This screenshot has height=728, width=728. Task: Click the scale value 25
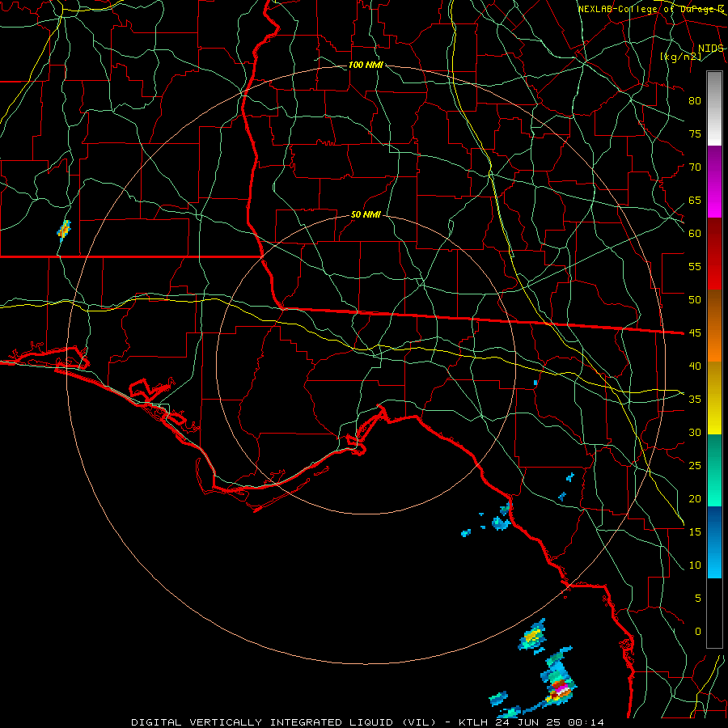[x=695, y=465]
